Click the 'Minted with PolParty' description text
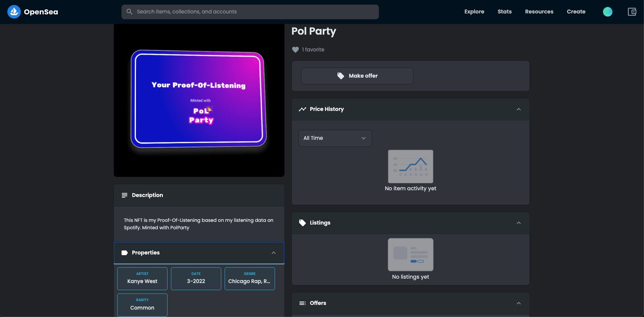Screen dimensions: 644x317 166,228
